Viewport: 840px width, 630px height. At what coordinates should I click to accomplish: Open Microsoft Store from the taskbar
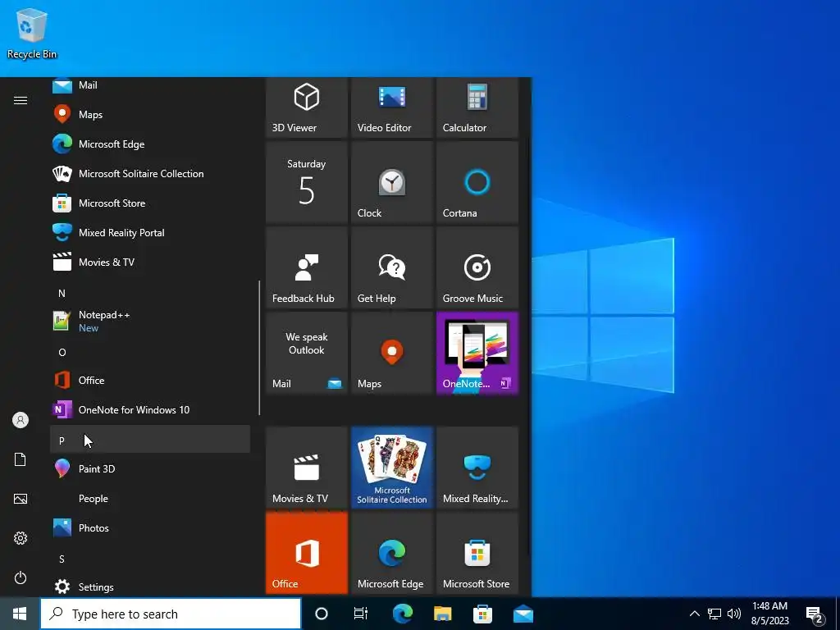coord(482,614)
